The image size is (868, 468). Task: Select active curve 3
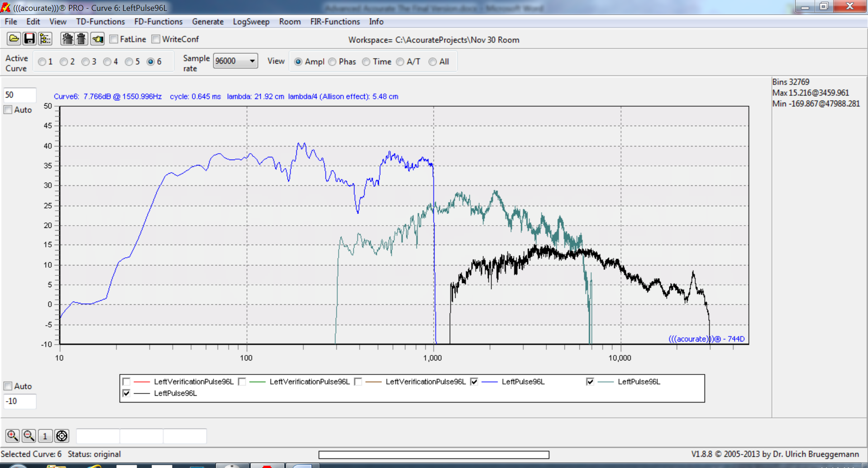[86, 62]
